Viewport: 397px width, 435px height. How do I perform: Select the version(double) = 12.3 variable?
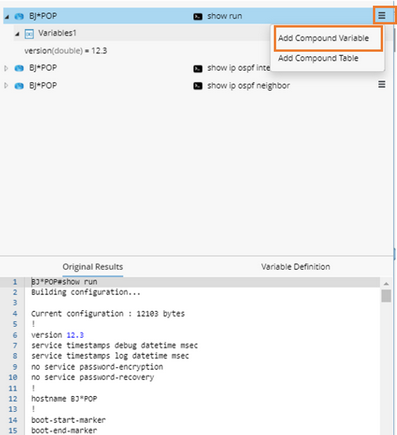pos(66,51)
